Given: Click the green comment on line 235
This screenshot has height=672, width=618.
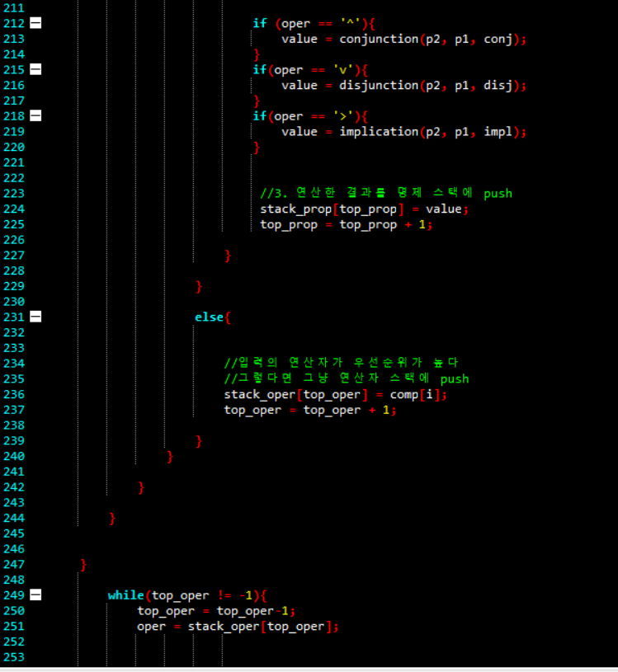Looking at the screenshot, I should pyautogui.click(x=347, y=378).
